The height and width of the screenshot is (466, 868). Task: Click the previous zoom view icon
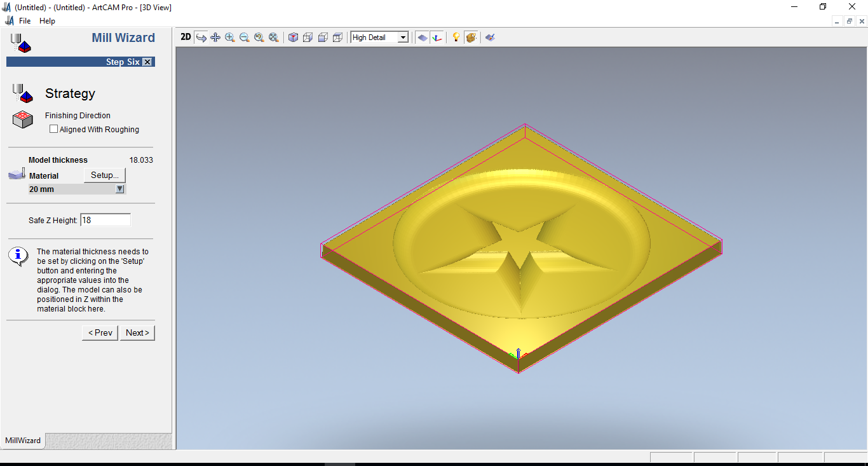coord(259,38)
